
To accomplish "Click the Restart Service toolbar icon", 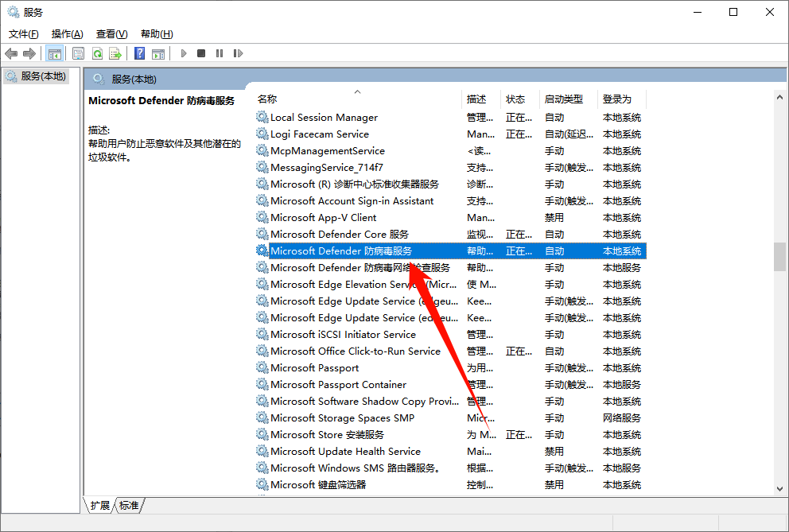I will pos(238,53).
